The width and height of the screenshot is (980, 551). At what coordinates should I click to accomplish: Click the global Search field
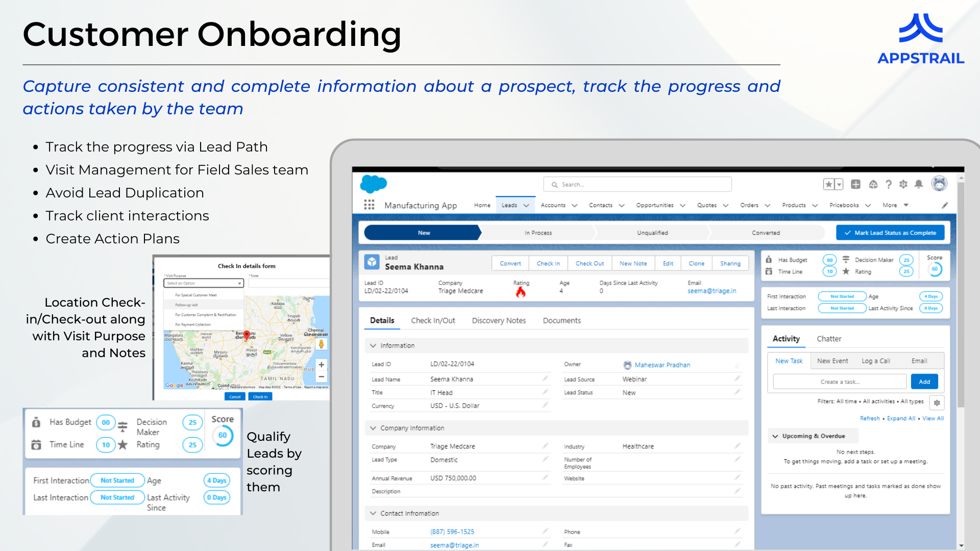[x=638, y=185]
